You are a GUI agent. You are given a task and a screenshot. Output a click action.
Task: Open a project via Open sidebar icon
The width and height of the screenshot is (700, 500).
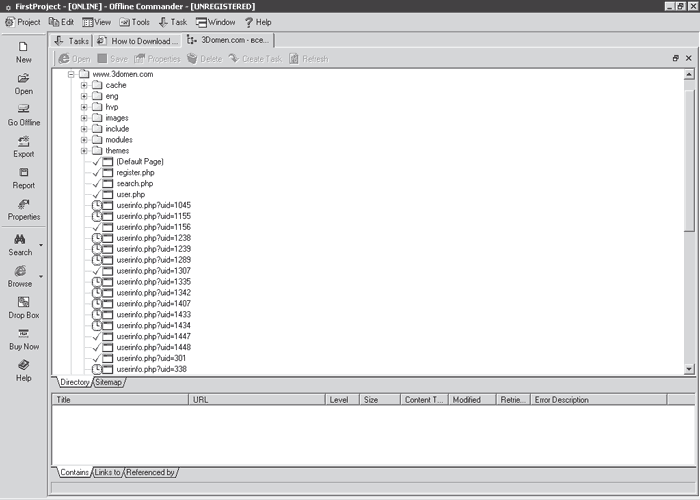point(23,78)
